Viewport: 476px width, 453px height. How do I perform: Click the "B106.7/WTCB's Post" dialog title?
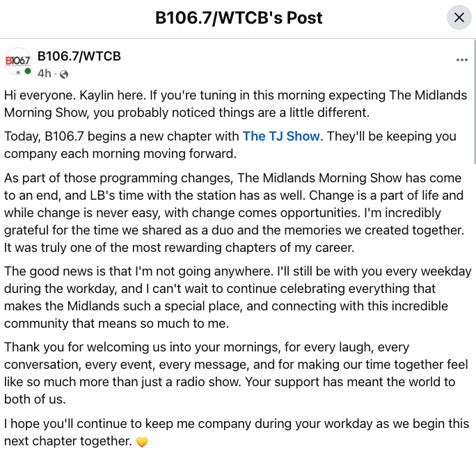(239, 17)
